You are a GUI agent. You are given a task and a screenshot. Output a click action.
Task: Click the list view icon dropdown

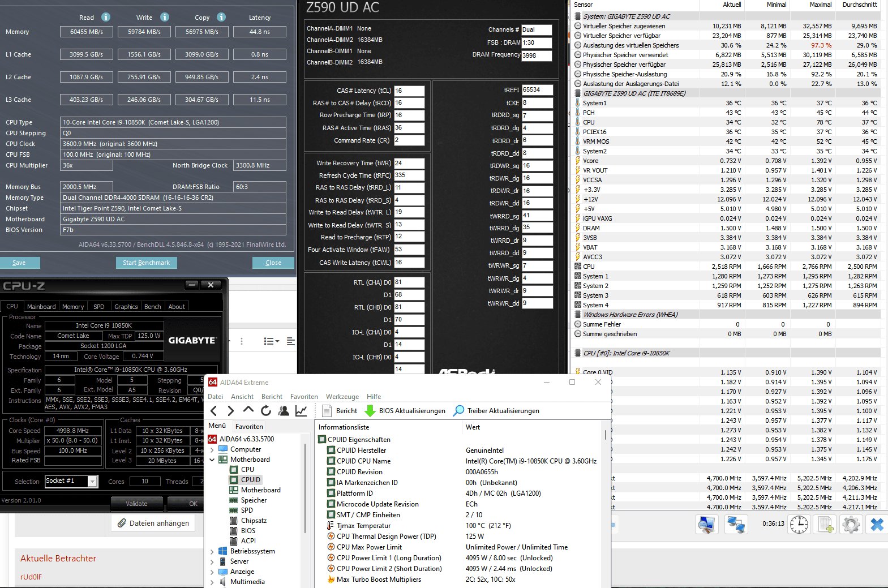(x=272, y=341)
